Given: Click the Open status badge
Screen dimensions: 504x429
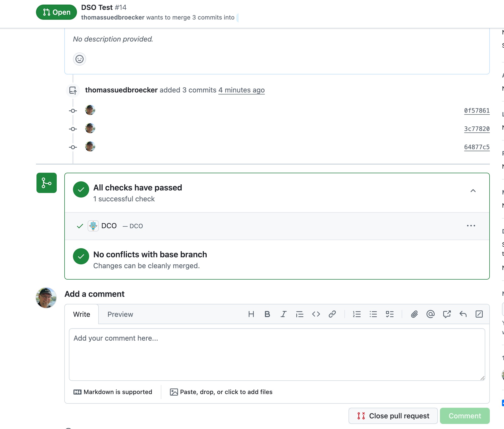Looking at the screenshot, I should pyautogui.click(x=56, y=12).
